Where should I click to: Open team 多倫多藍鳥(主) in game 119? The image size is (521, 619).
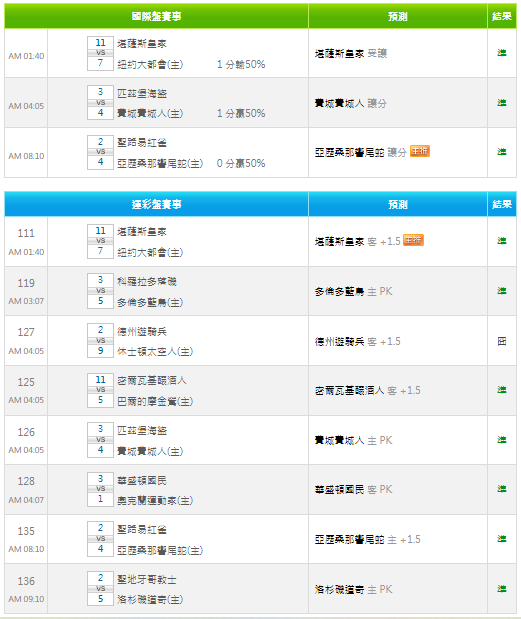click(x=150, y=302)
